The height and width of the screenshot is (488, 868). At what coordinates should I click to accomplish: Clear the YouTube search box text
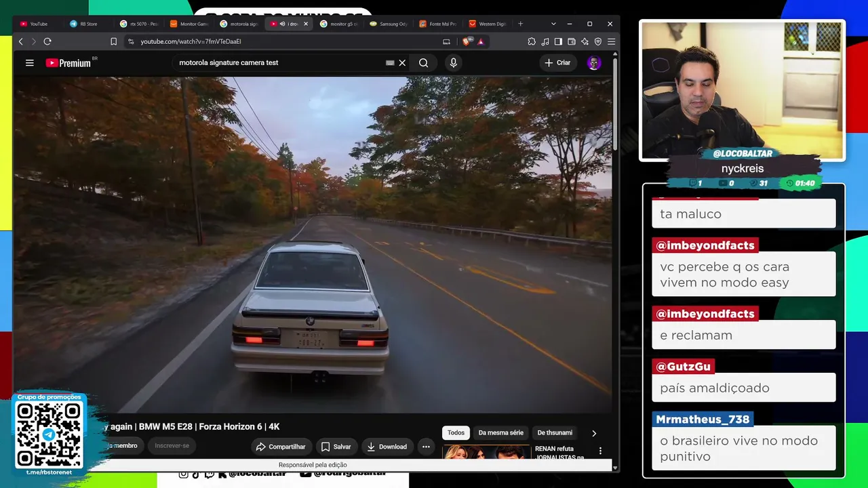(x=402, y=63)
